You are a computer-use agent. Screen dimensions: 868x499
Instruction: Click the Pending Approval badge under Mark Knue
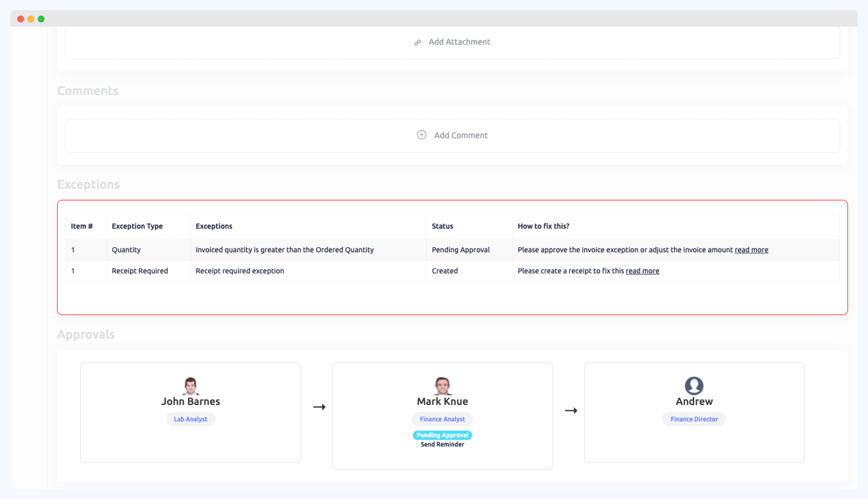(x=442, y=435)
